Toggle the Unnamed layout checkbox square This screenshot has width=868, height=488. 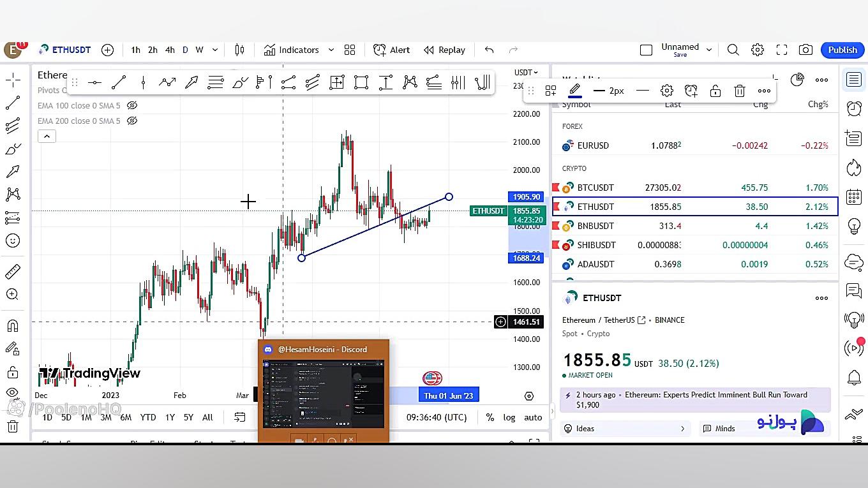pyautogui.click(x=646, y=50)
